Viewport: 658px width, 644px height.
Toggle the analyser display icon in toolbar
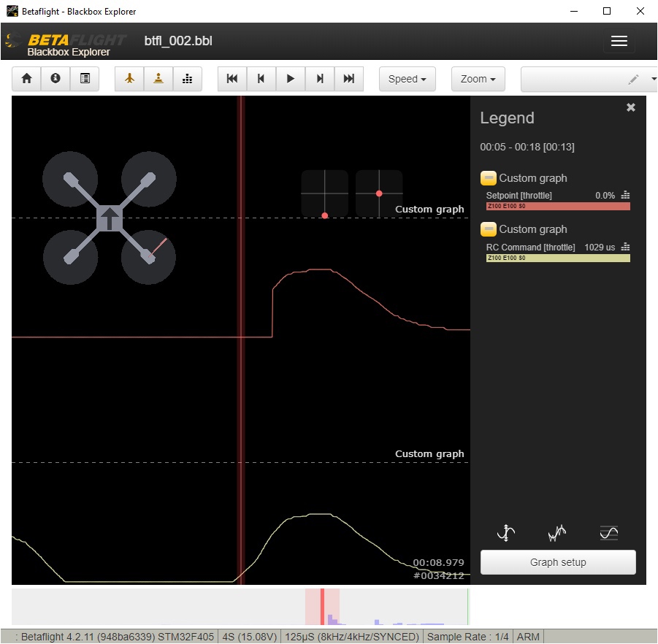click(188, 79)
